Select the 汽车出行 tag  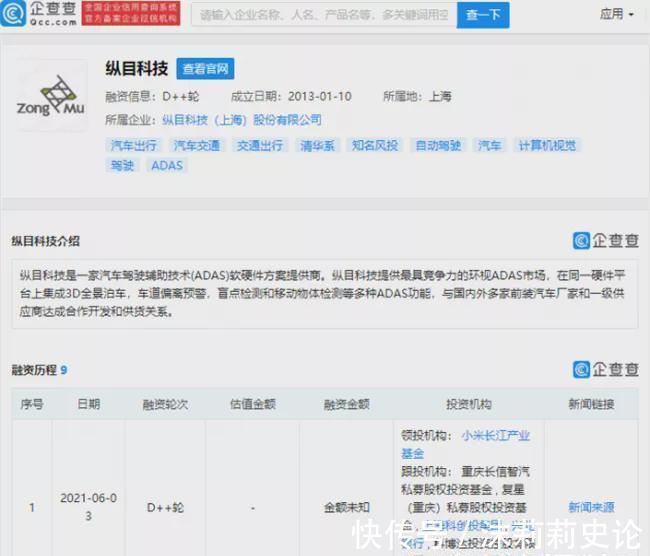point(133,145)
